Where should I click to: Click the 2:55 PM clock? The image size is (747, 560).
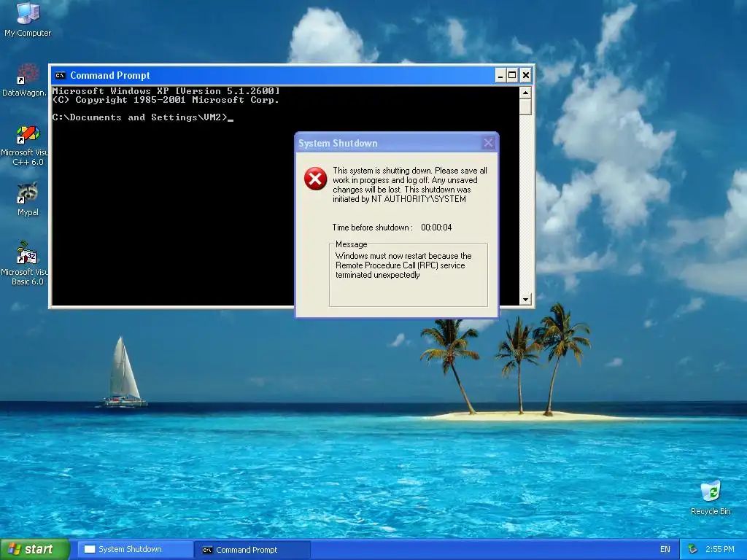click(x=720, y=550)
